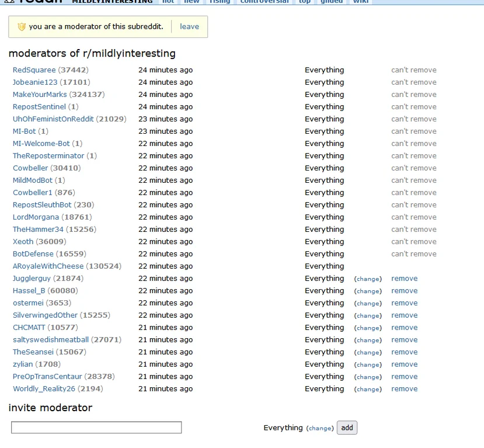Remove PreOpTransCentaur as moderator

click(x=405, y=377)
